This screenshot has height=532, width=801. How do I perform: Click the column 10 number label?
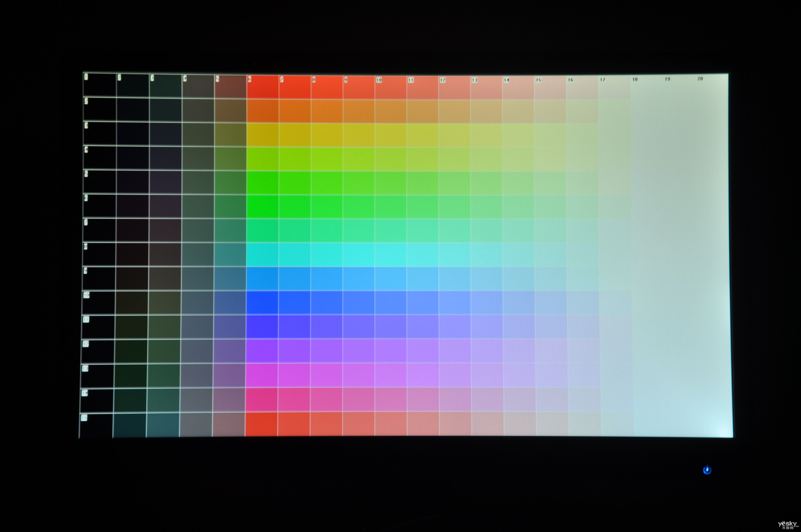pos(379,80)
